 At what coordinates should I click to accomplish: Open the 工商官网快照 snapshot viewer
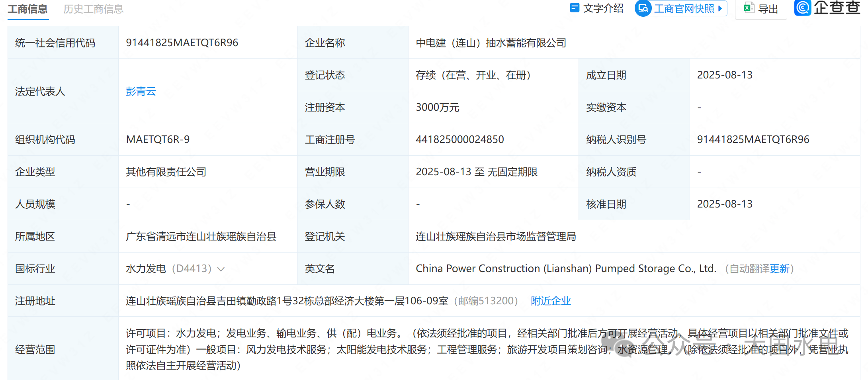click(683, 9)
